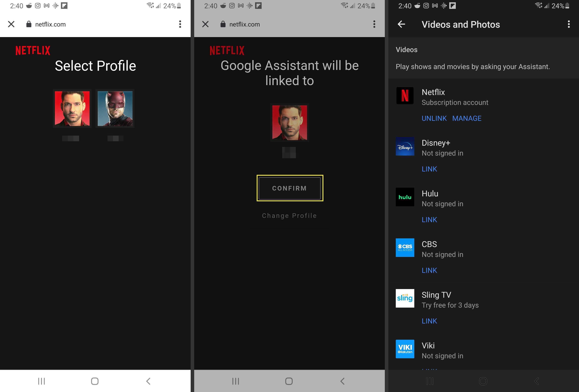579x392 pixels.
Task: Link the Sling TV account
Action: [429, 321]
